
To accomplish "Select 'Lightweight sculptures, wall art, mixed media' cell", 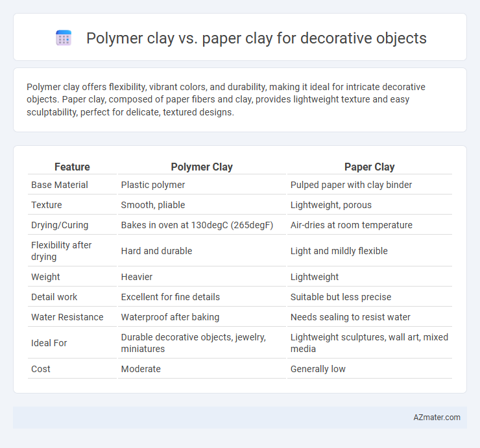I will point(370,343).
